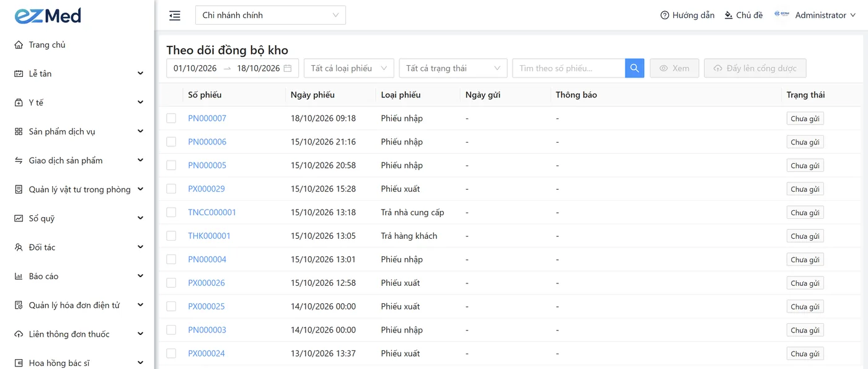Open voucher link PX000029
Screen dimensions: 868x369
pos(206,189)
